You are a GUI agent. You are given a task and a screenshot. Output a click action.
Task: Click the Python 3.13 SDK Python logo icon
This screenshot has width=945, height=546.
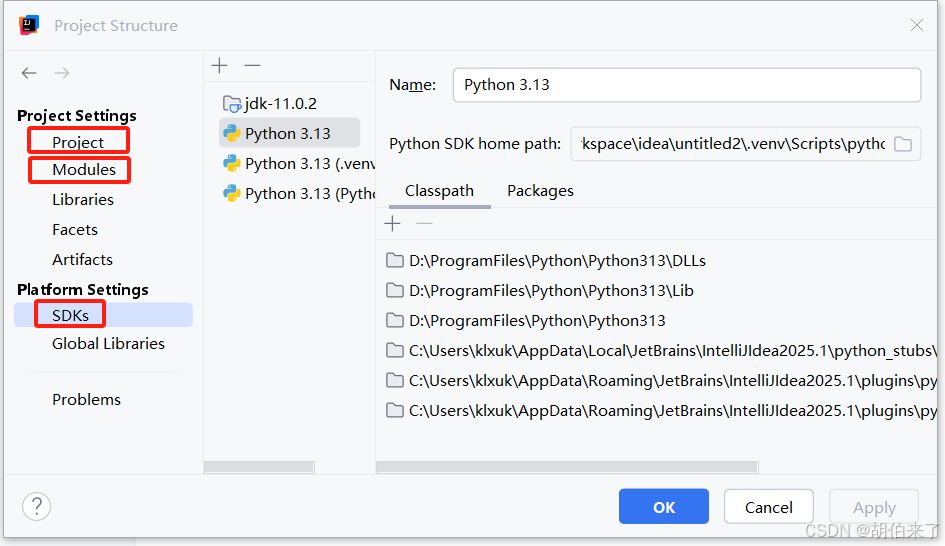pos(231,133)
